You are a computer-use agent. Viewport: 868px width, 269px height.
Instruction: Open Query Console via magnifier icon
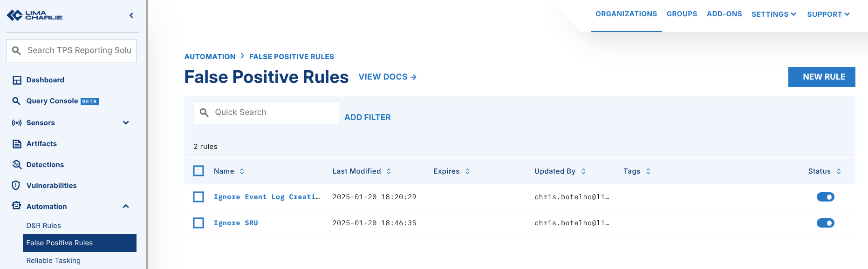point(16,101)
